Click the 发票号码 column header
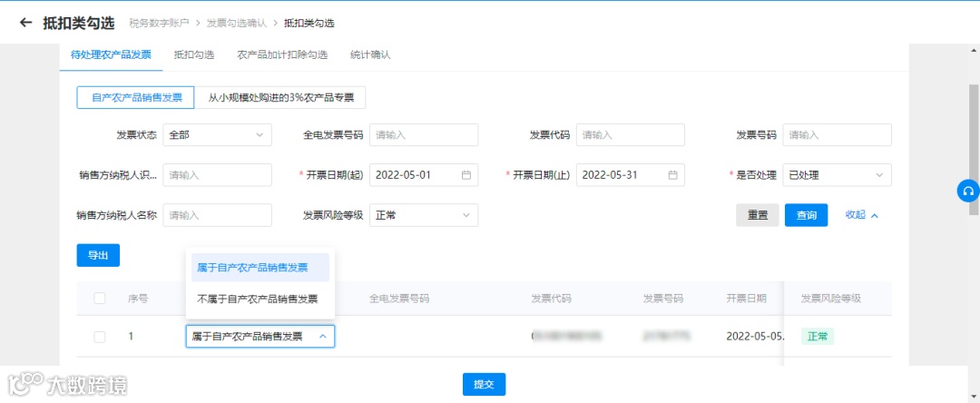The height and width of the screenshot is (403, 980). 663,299
